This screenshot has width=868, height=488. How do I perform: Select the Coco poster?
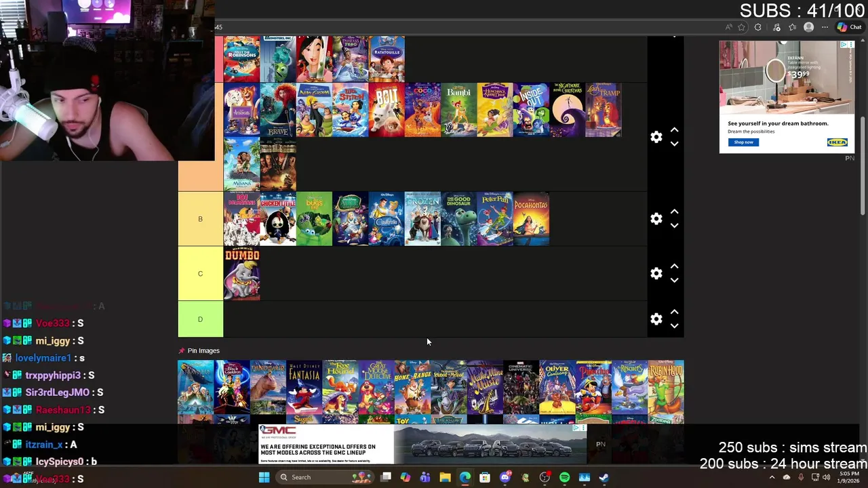pyautogui.click(x=422, y=110)
